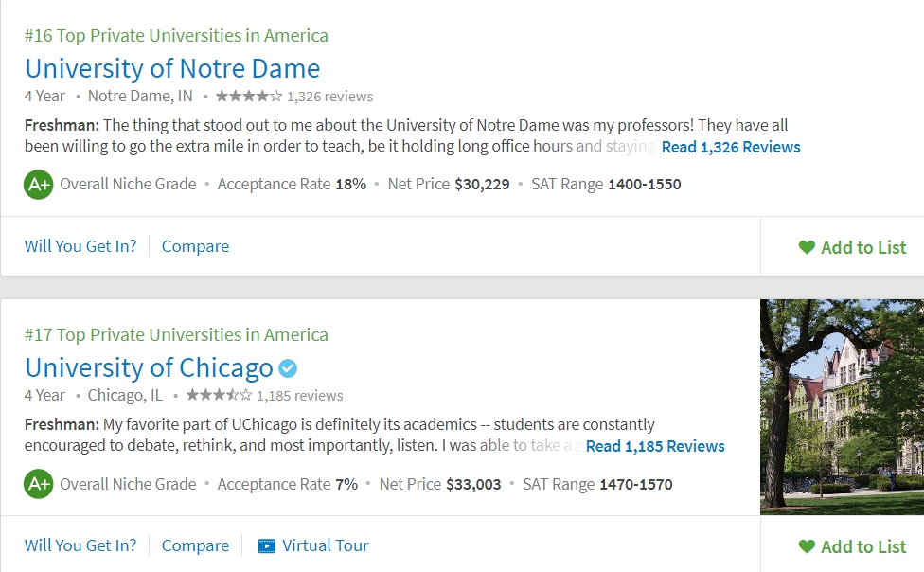Click University of Chicago's star rating

220,395
